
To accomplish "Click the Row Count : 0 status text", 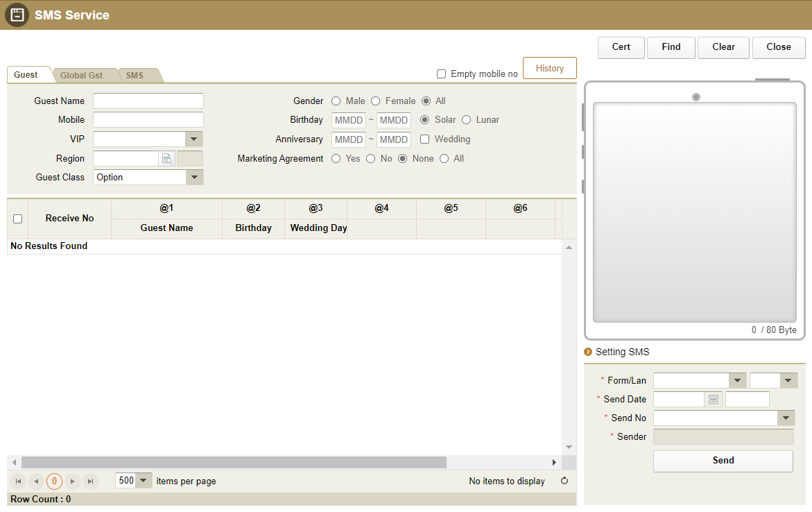I will click(41, 499).
